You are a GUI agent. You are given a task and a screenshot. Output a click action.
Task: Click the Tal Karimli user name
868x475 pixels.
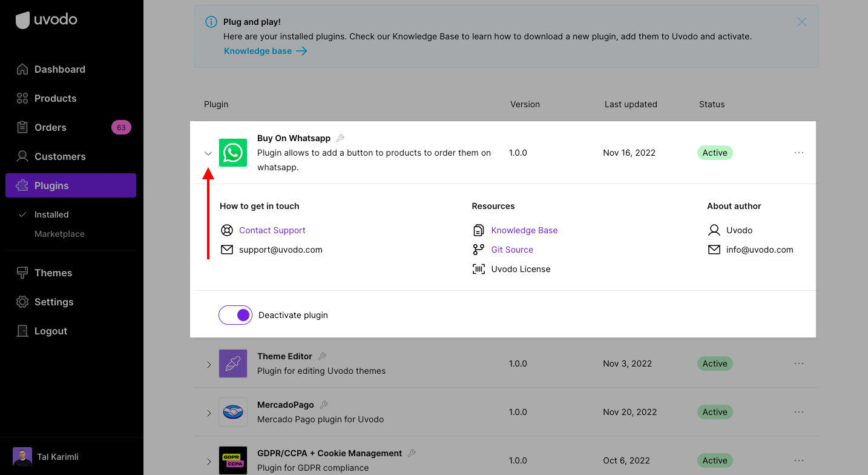(x=58, y=457)
